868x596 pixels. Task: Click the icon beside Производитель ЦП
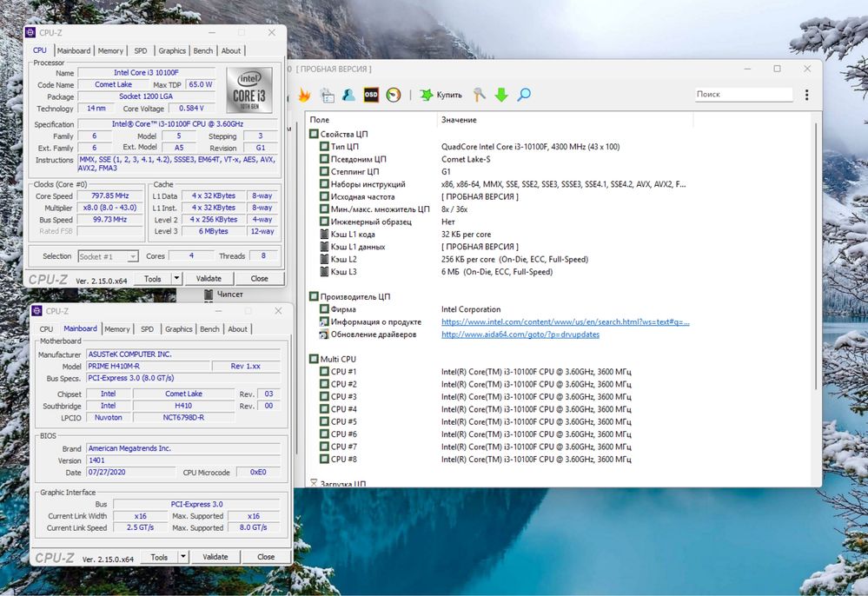314,296
